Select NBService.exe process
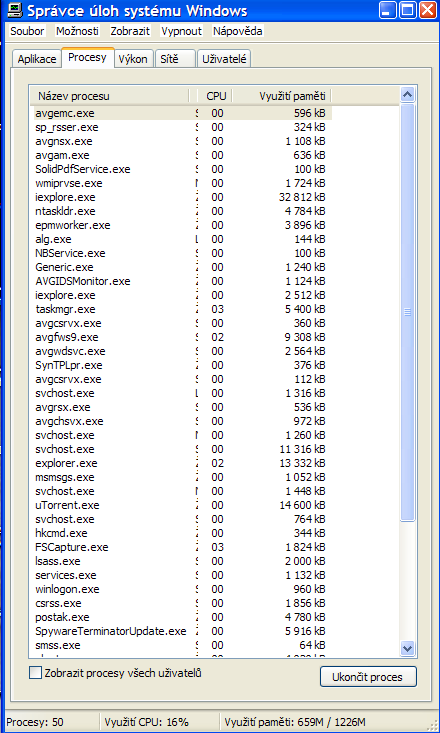The width and height of the screenshot is (440, 733). point(183,253)
